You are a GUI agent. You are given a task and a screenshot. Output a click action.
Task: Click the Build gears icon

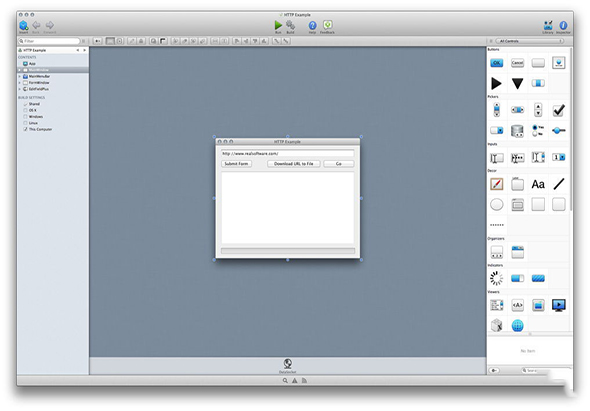(290, 25)
